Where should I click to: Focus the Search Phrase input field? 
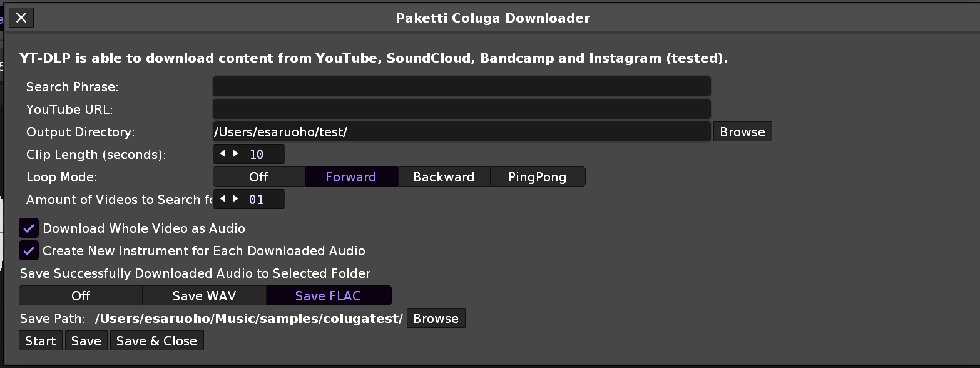461,86
